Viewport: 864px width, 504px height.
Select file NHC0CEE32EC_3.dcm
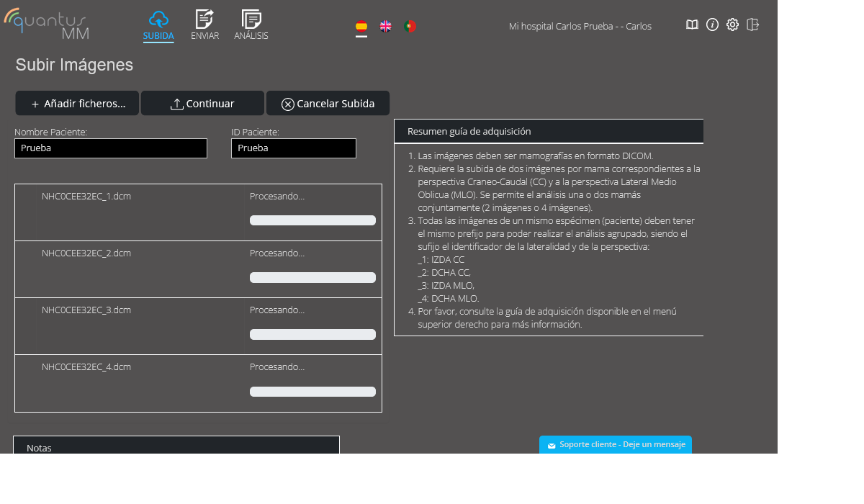coord(86,310)
